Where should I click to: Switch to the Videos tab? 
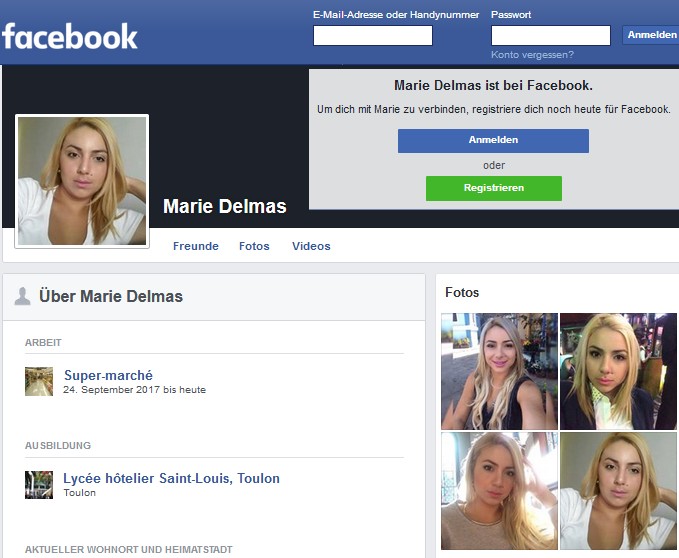tap(311, 246)
